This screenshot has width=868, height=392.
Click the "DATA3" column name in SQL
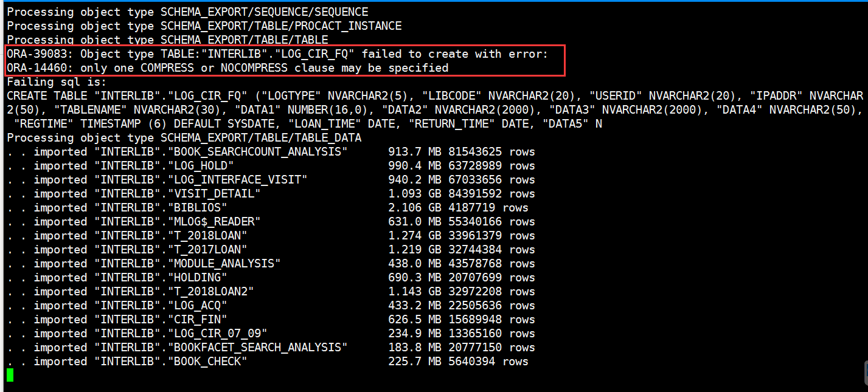pos(572,110)
